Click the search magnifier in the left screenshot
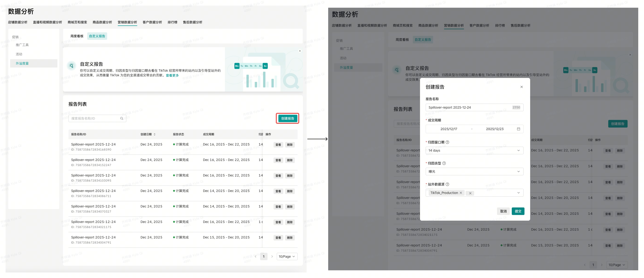This screenshot has height=278, width=644. click(122, 118)
